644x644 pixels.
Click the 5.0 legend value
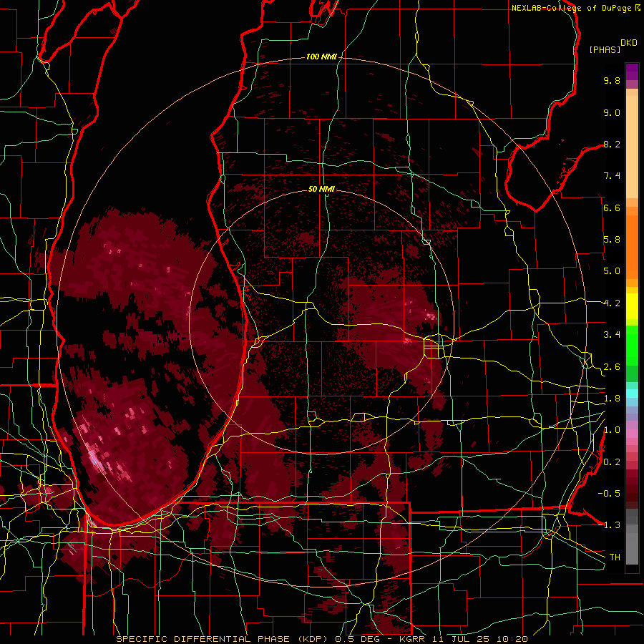tap(612, 271)
